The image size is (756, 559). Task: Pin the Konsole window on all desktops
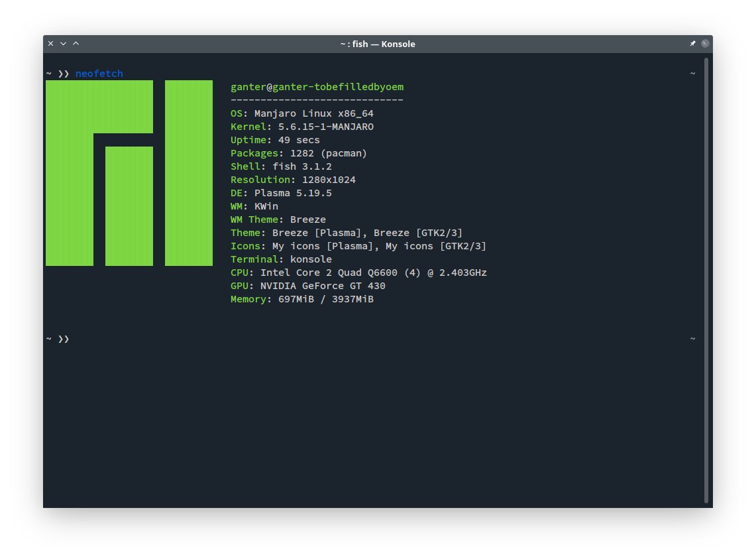(x=692, y=44)
